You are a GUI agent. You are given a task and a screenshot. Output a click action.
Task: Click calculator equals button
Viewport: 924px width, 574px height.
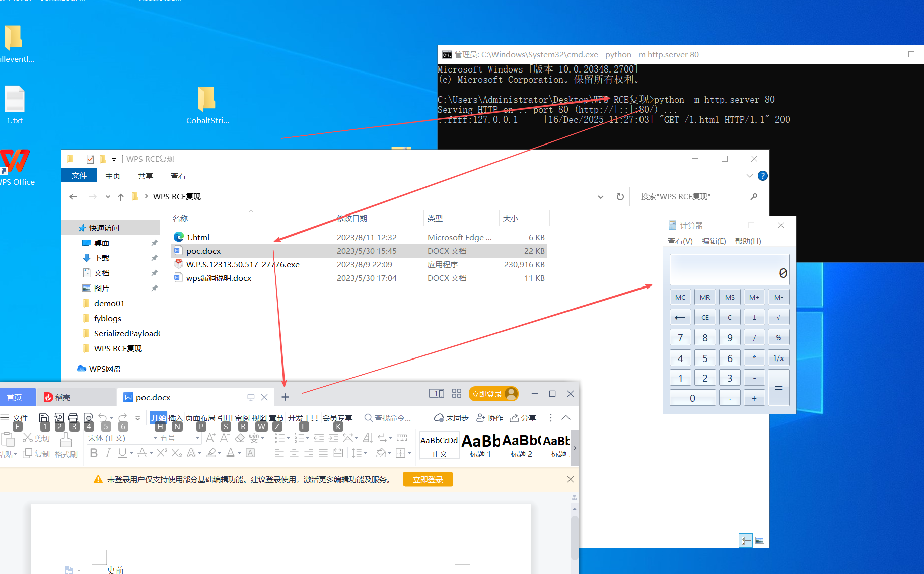778,387
